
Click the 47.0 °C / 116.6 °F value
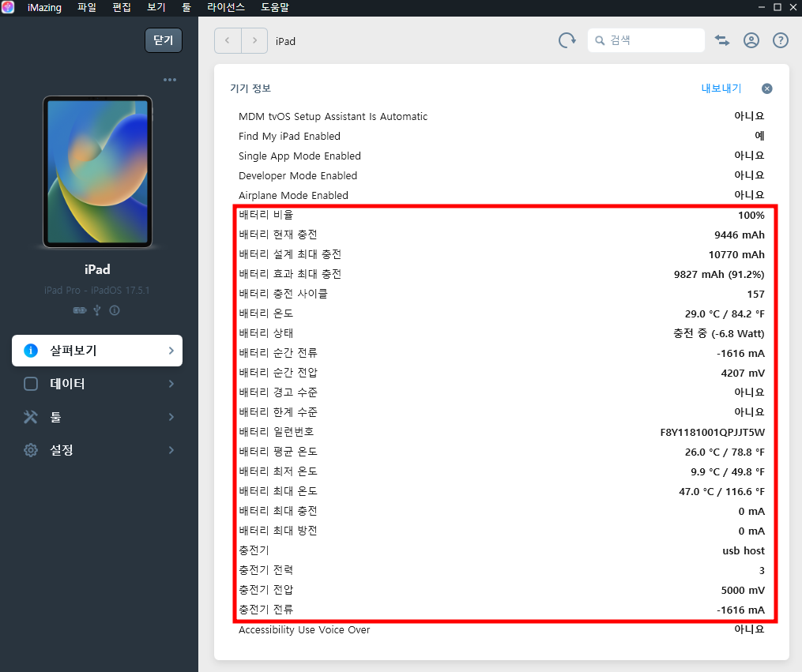pos(721,492)
